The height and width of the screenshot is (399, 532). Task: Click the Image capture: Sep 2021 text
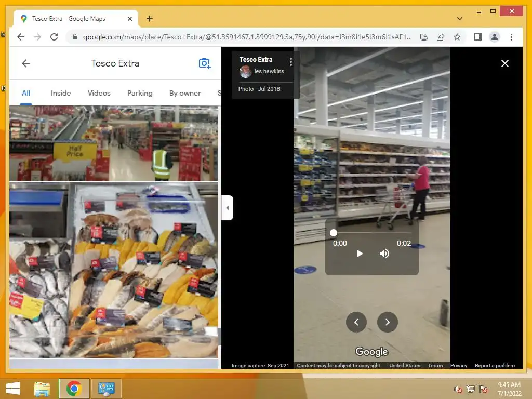coord(260,365)
